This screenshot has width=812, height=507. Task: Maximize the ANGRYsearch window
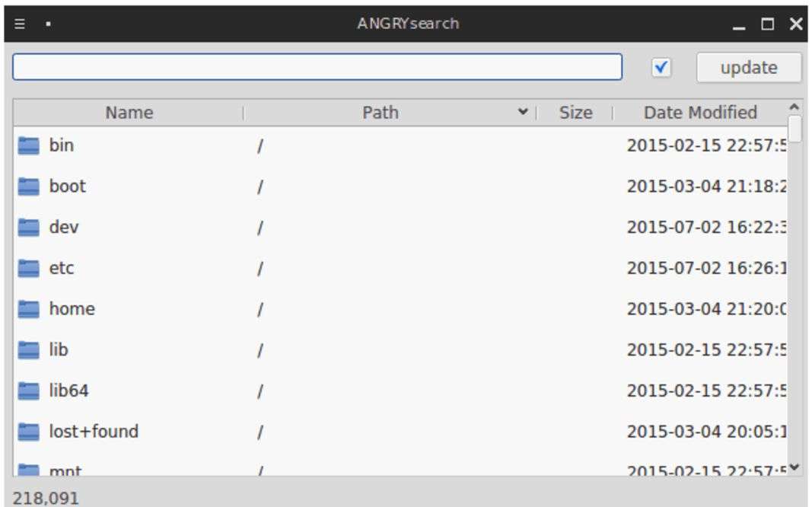click(x=768, y=24)
